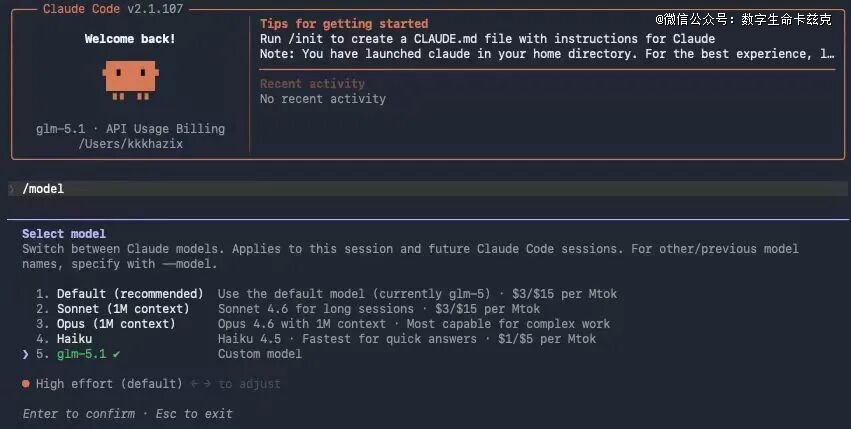The height and width of the screenshot is (429, 851).
Task: Click the selection arrow beside option 5
Action: tap(26, 354)
